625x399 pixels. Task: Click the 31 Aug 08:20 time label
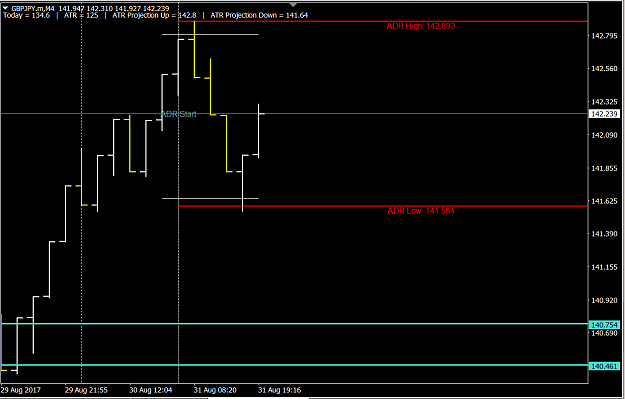215,390
